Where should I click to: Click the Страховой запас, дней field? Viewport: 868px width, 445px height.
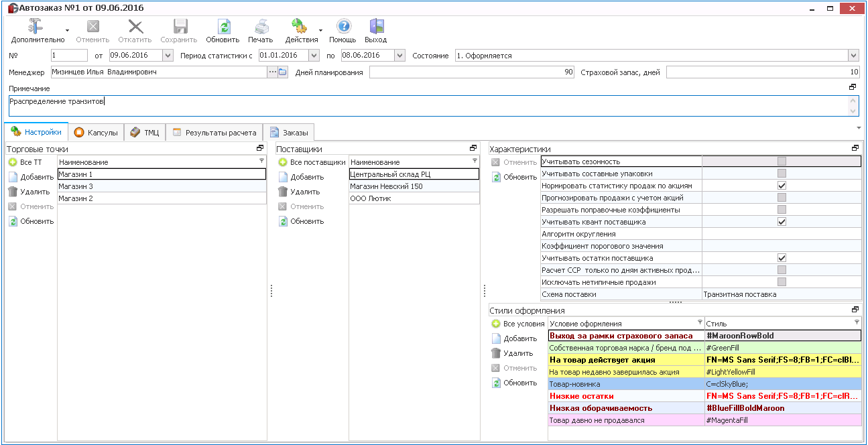click(763, 72)
